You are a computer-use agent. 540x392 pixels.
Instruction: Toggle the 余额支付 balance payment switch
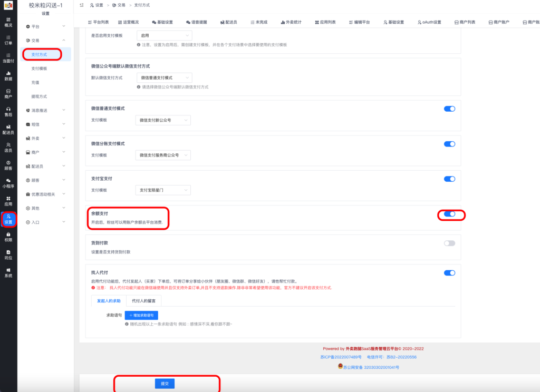point(449,214)
